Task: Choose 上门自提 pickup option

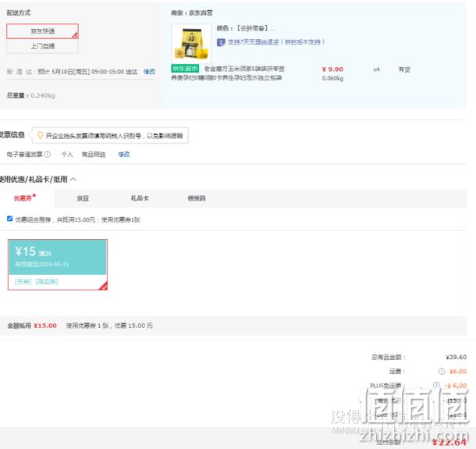Action: 42,46
